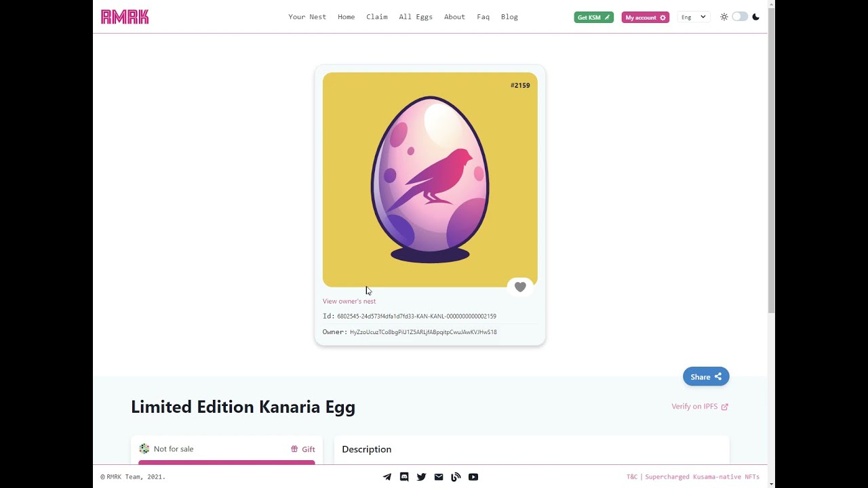This screenshot has height=488, width=868.
Task: Toggle the light/dark mode switch
Action: pos(740,17)
